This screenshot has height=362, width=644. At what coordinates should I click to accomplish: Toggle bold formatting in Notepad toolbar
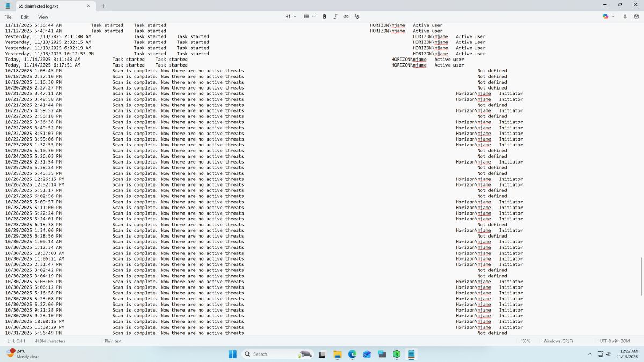324,17
